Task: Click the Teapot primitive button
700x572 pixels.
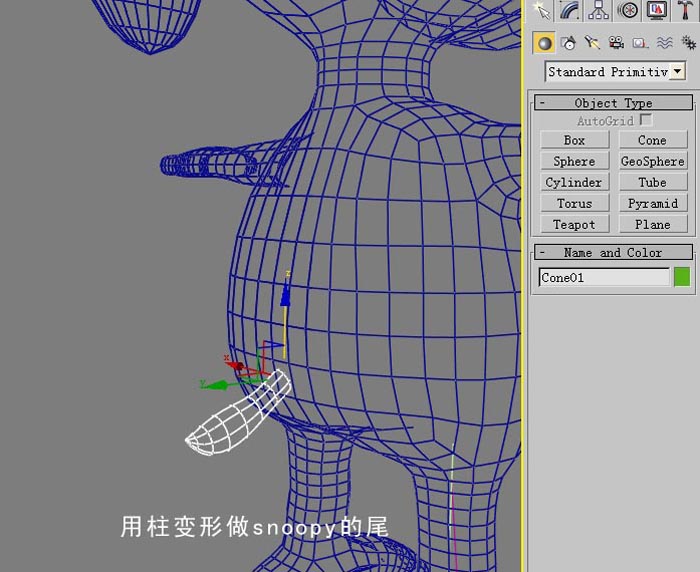Action: [x=575, y=224]
